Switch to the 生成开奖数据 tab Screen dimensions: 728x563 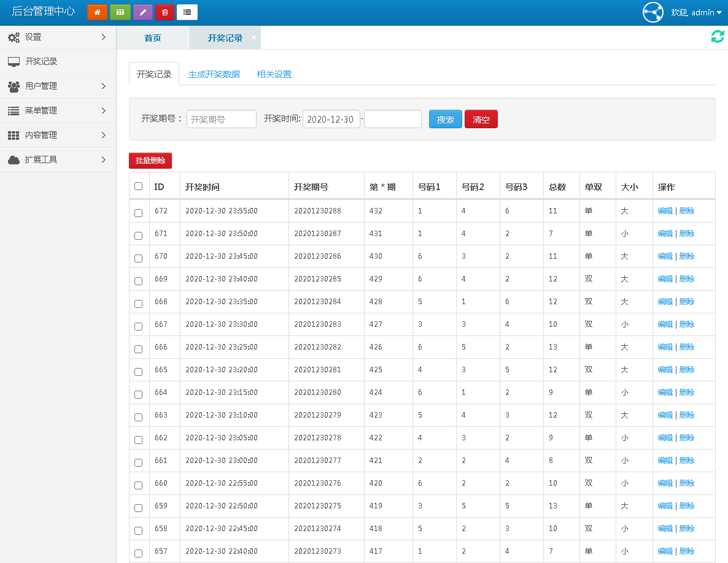pos(214,74)
